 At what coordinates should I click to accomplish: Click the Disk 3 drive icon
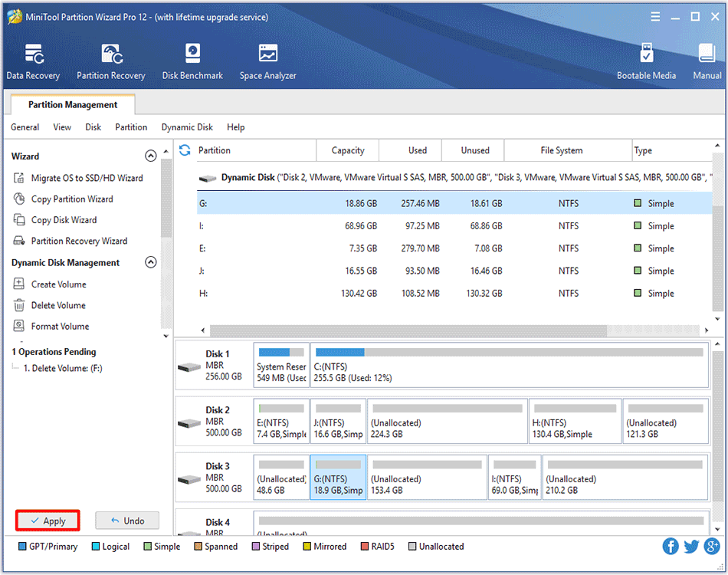point(189,479)
